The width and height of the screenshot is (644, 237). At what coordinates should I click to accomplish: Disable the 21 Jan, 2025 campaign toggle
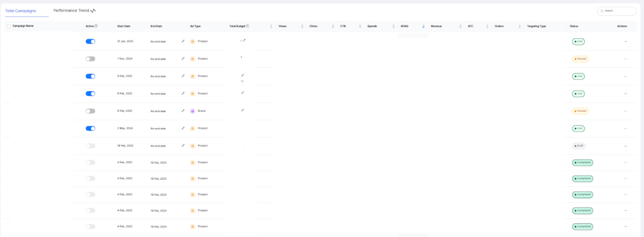point(91,42)
